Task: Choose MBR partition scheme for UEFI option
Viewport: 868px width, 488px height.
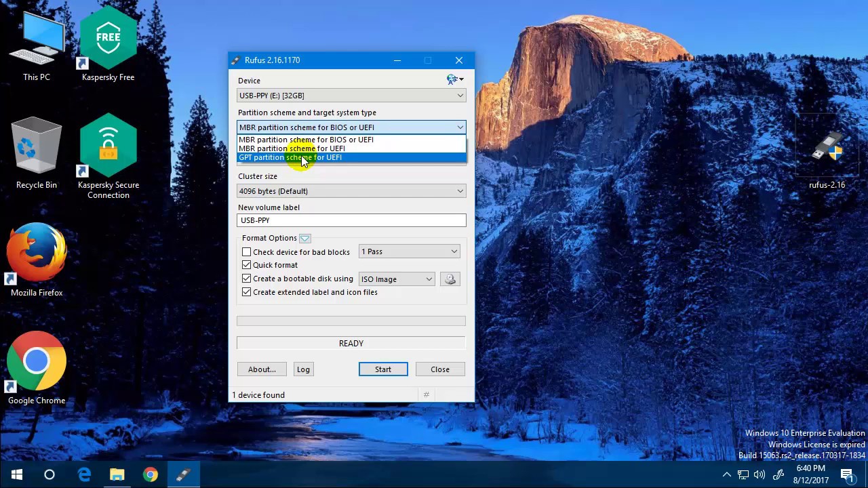Action: coord(351,148)
